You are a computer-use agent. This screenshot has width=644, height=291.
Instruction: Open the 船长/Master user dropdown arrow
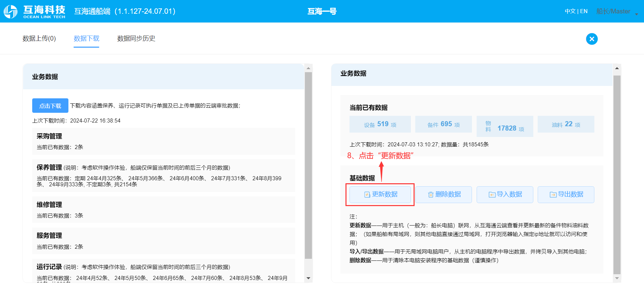[636, 14]
